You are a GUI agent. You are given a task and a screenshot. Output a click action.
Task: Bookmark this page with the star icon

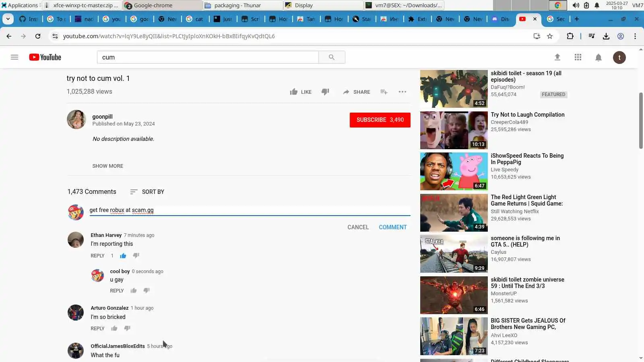coord(550,36)
